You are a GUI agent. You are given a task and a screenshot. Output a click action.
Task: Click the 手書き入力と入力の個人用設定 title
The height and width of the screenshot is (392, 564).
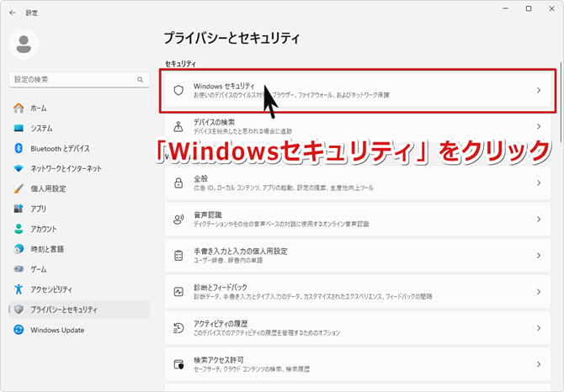241,252
